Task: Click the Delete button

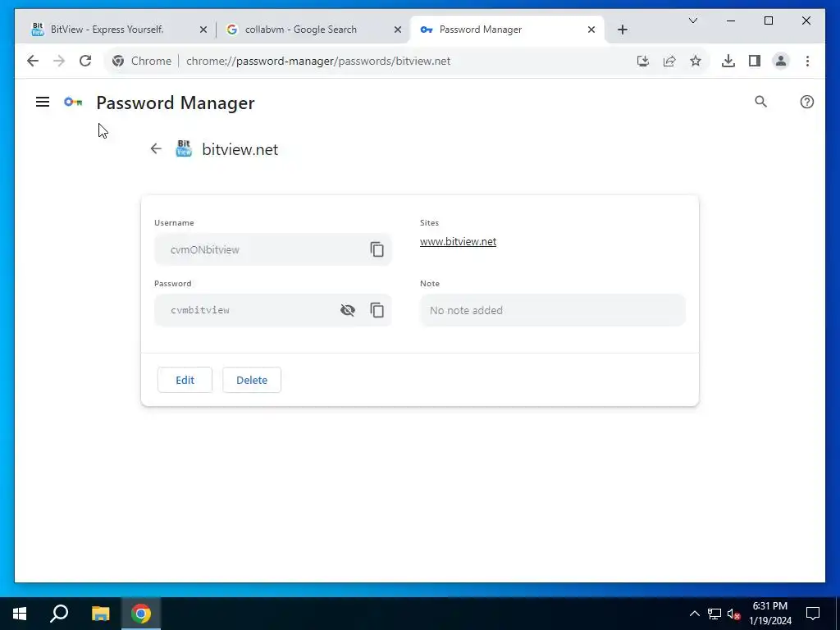Action: pos(252,380)
